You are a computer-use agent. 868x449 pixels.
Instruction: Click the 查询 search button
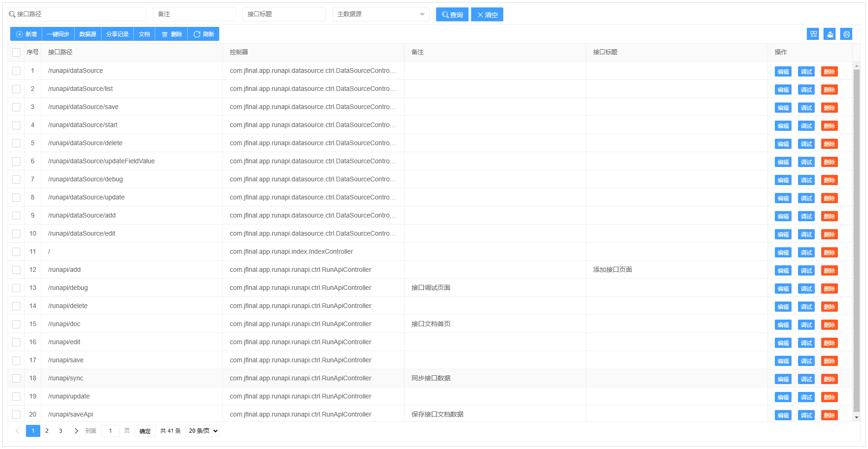point(452,14)
